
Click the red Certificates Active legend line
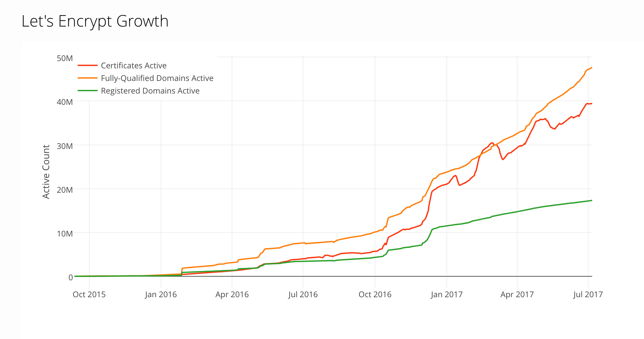tap(88, 65)
